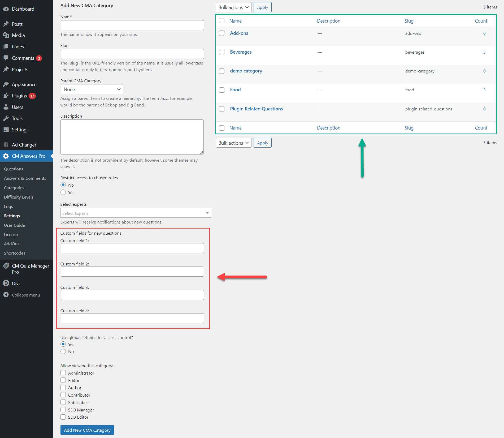The height and width of the screenshot is (438, 504).
Task: Expand the Select Experts dropdown
Action: [136, 213]
